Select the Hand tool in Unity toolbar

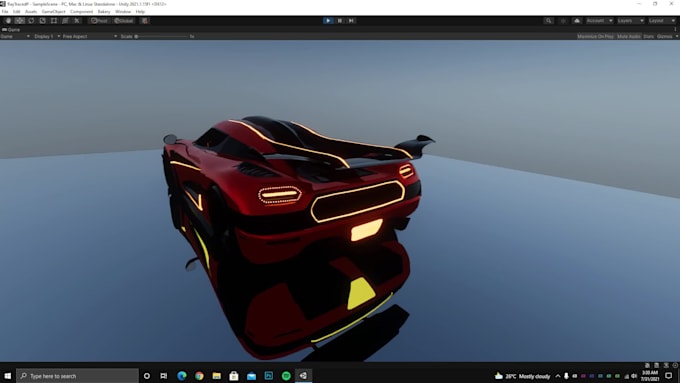pos(8,20)
